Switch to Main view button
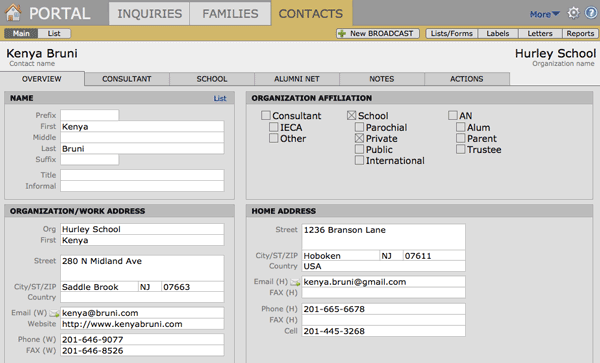Viewport: 600px width, 363px height. click(21, 34)
